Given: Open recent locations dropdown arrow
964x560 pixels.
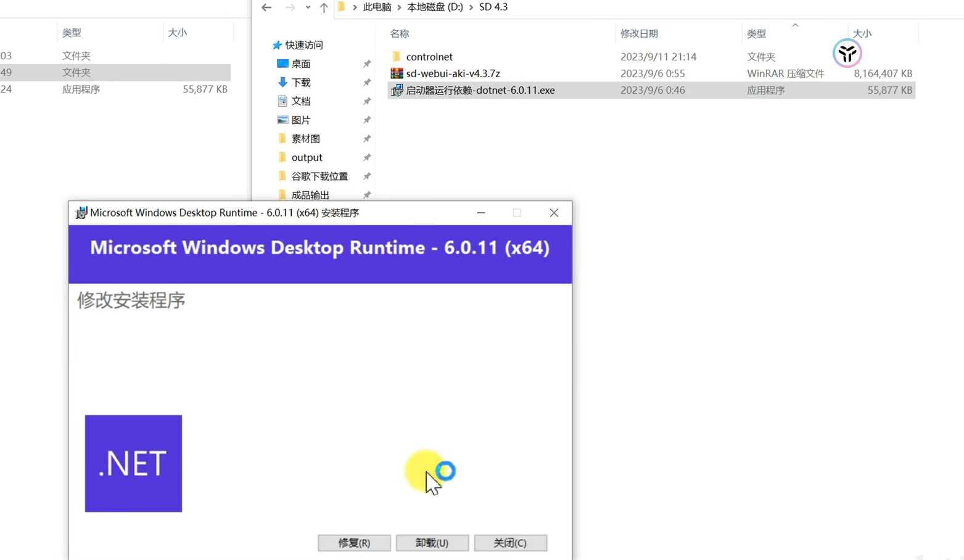Looking at the screenshot, I should pyautogui.click(x=308, y=7).
